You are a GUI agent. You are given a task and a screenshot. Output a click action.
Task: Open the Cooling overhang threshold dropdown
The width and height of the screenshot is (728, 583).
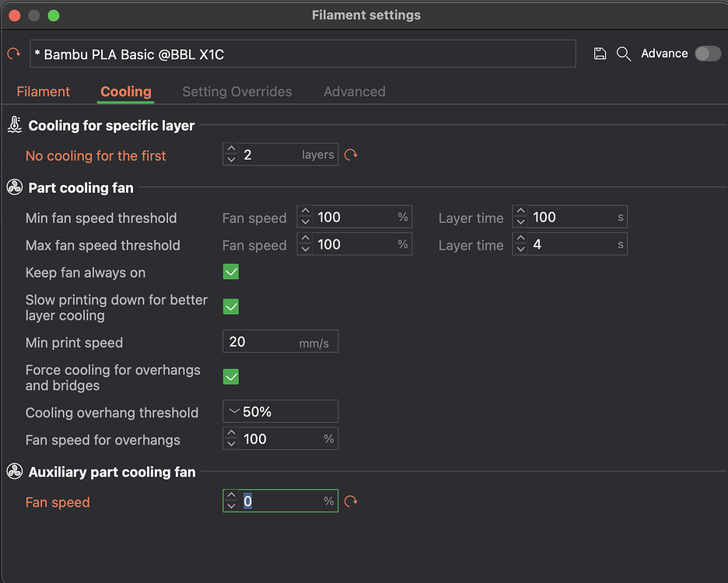click(281, 411)
